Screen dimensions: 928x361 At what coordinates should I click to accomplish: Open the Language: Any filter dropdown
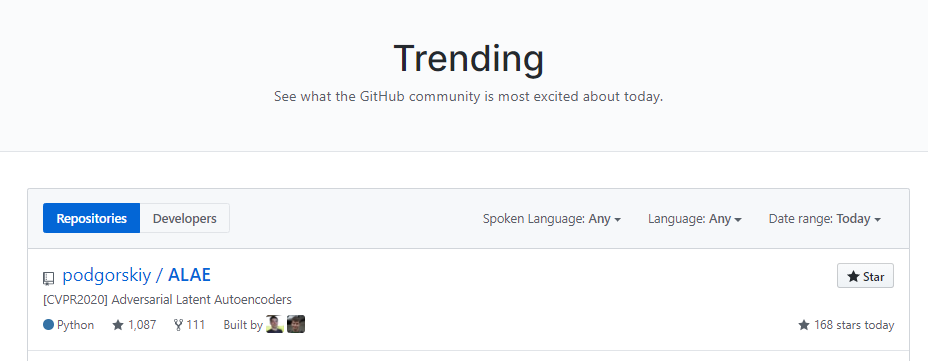pos(695,219)
